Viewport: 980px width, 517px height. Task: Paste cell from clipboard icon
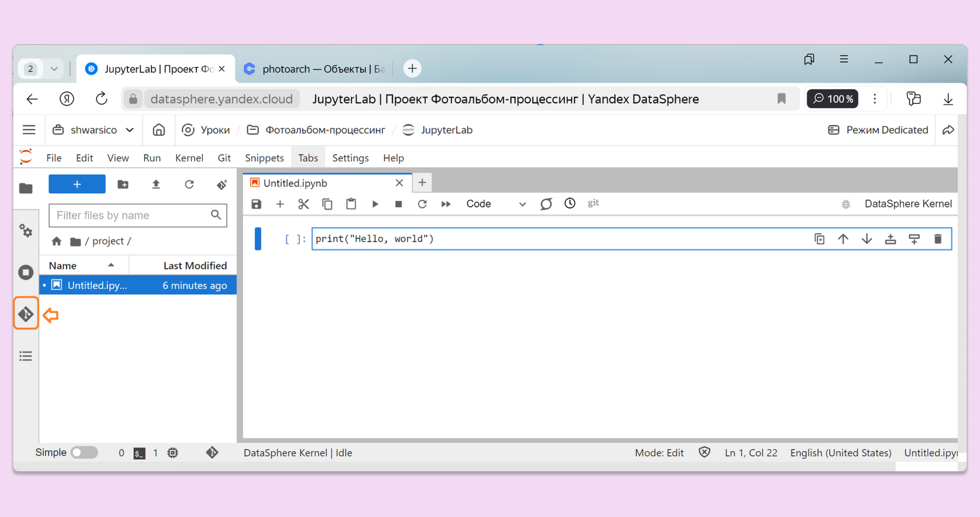[351, 204]
